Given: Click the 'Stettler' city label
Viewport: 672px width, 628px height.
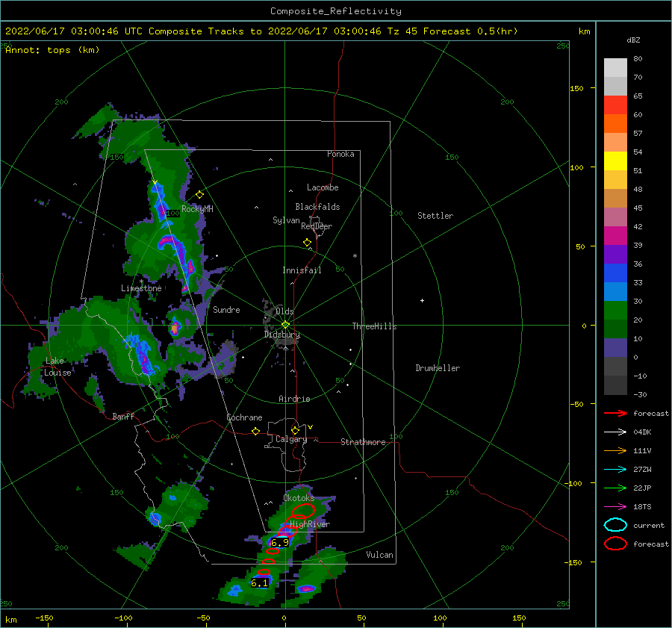Looking at the screenshot, I should pos(435,216).
